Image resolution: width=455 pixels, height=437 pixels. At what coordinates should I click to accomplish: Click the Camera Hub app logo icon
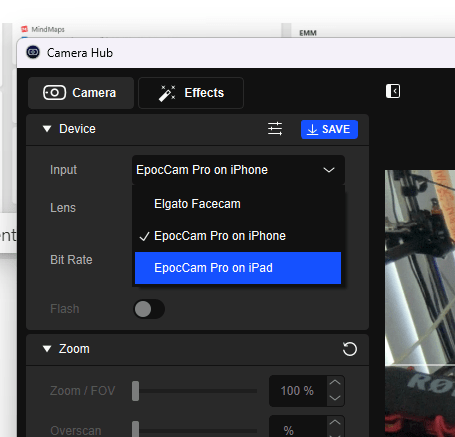(x=33, y=52)
